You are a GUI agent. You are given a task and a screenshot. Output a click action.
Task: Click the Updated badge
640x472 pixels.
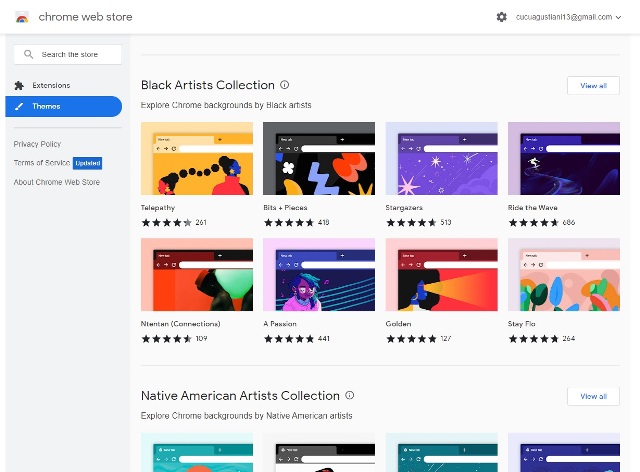[x=88, y=163]
